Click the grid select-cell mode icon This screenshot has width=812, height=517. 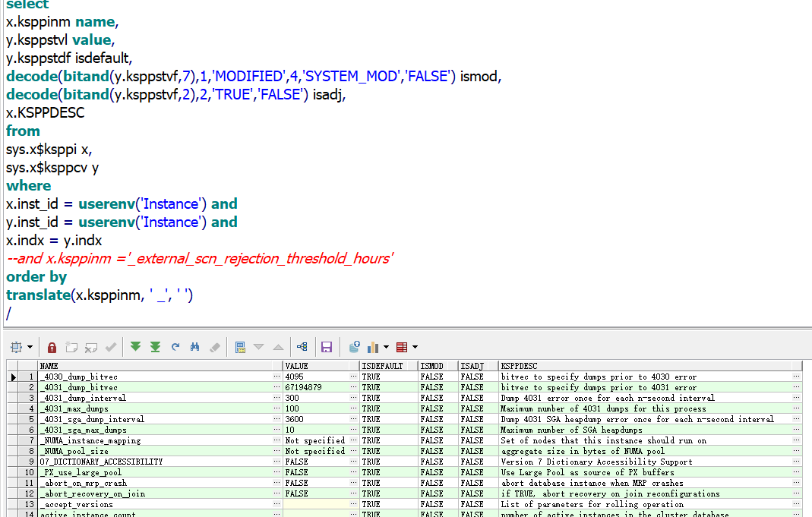click(x=16, y=347)
